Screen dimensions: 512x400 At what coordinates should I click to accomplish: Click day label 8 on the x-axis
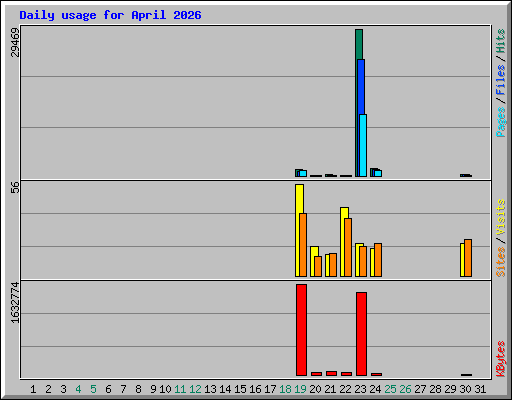pos(138,389)
